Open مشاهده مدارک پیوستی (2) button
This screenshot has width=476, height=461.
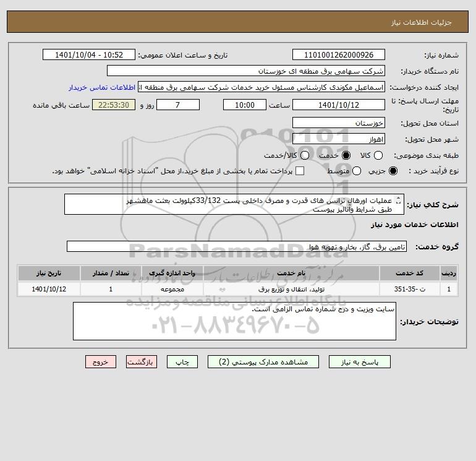tap(263, 362)
